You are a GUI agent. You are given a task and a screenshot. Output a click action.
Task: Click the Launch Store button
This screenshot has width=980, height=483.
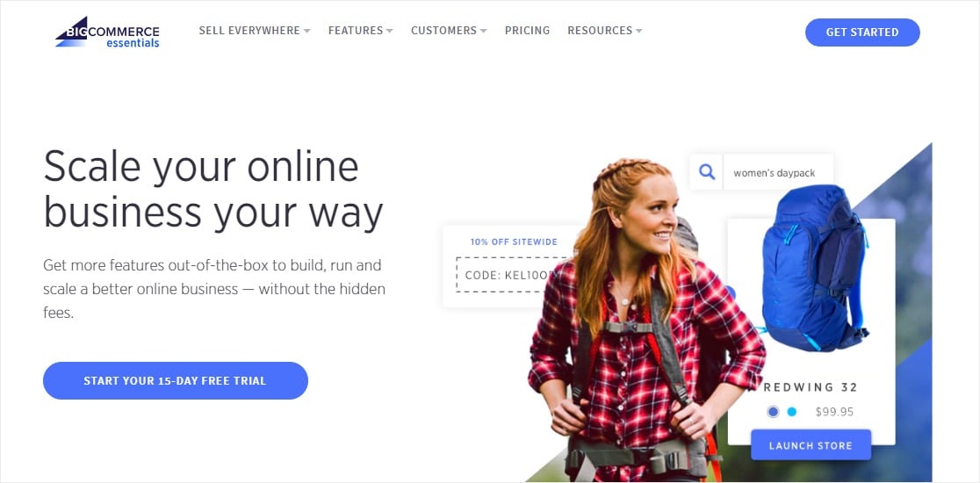click(811, 445)
